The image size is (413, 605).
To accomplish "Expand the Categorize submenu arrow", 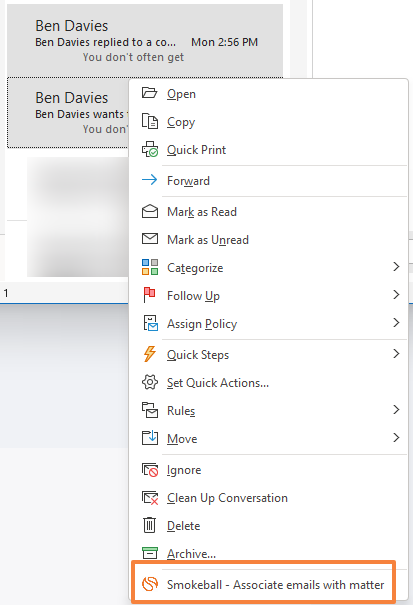I will point(396,267).
